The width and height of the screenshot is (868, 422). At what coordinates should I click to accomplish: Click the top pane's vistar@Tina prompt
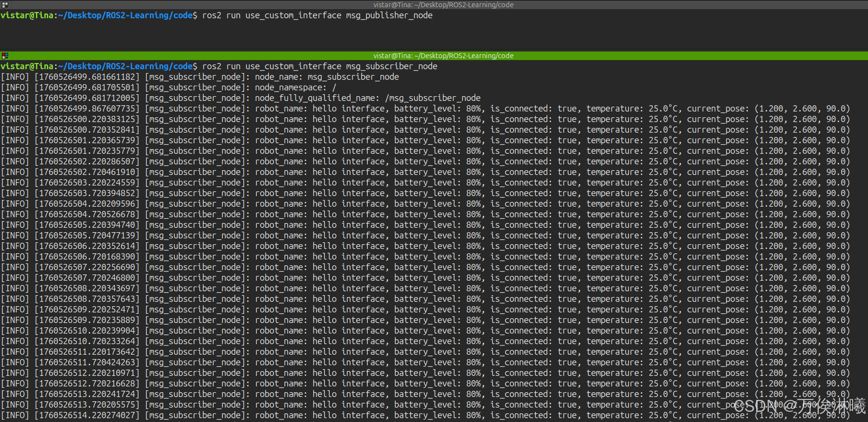27,15
